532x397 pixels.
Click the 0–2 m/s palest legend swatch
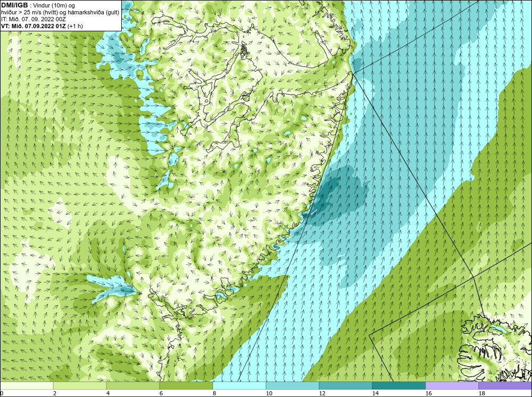tap(27, 386)
